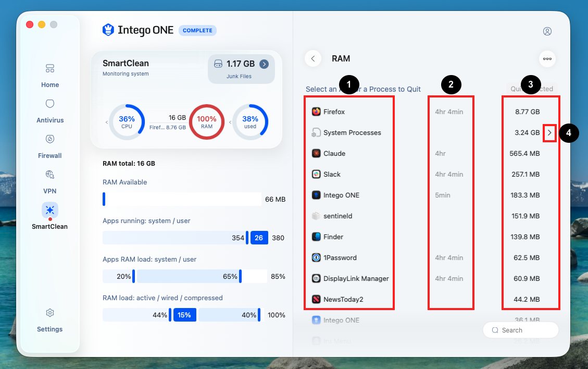Go to the Firewall section

[50, 147]
